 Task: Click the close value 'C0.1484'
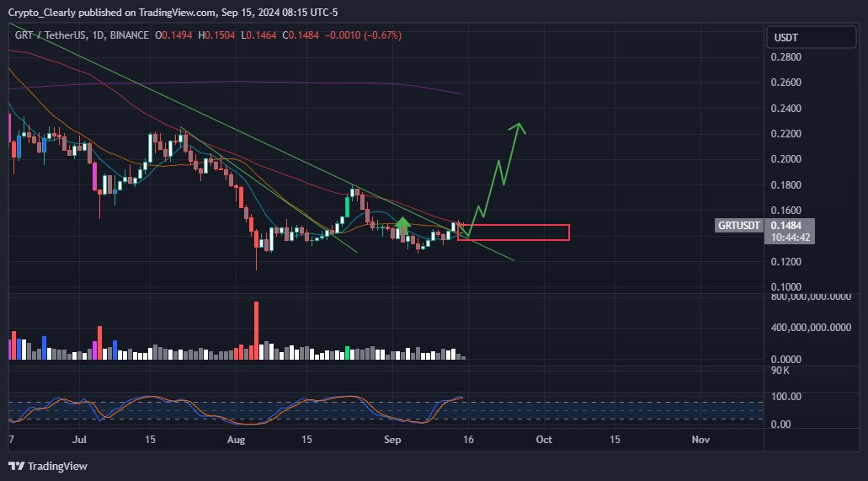coord(301,35)
